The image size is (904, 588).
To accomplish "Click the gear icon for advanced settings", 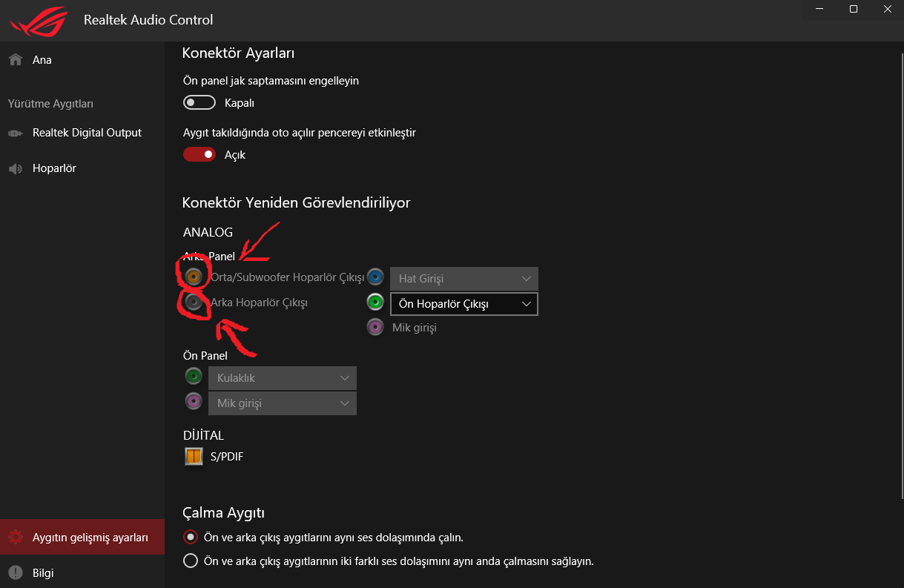I will click(15, 538).
